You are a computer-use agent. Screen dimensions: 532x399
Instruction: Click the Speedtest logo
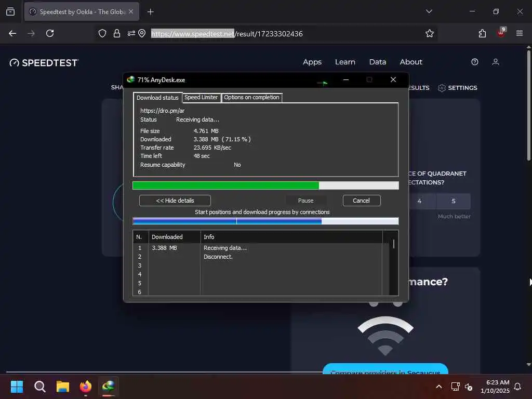tap(44, 63)
